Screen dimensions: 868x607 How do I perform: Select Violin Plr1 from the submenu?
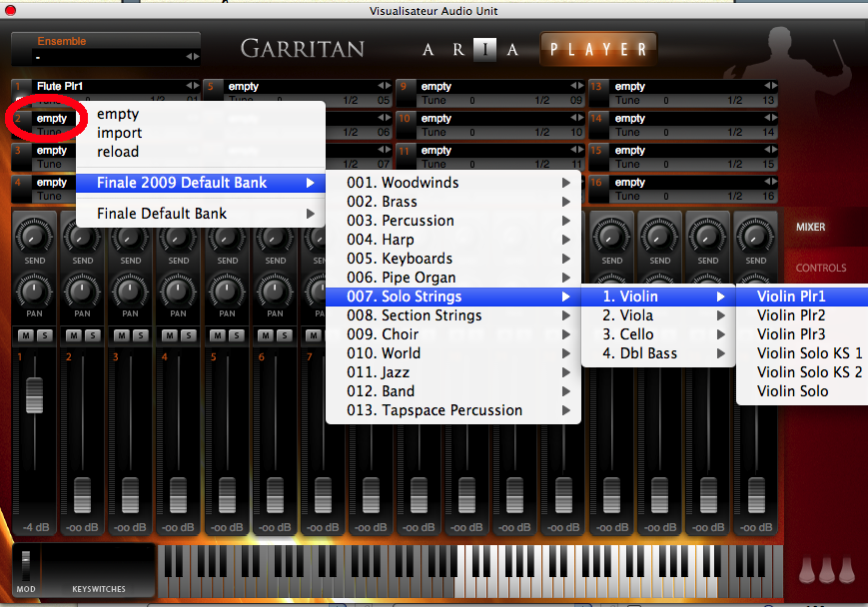click(x=791, y=297)
